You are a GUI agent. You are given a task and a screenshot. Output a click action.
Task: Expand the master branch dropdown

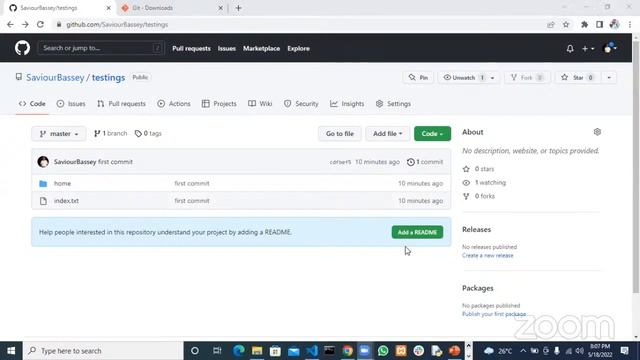point(59,133)
